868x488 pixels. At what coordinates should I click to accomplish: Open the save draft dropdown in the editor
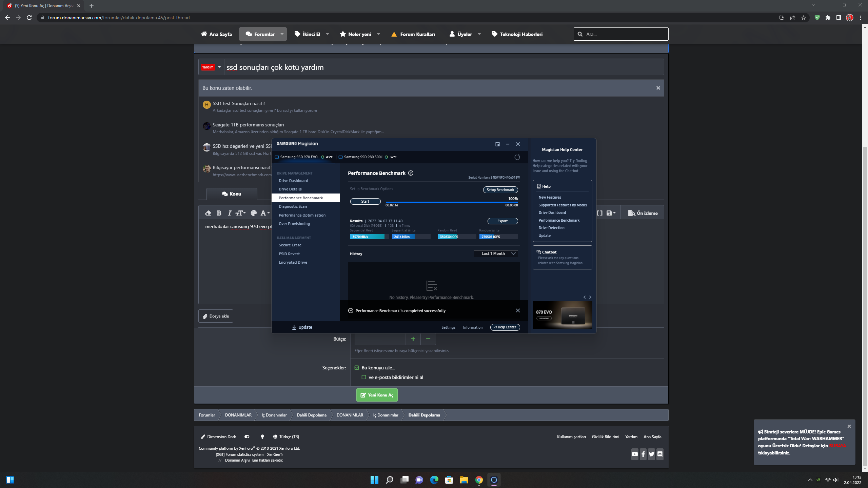611,213
